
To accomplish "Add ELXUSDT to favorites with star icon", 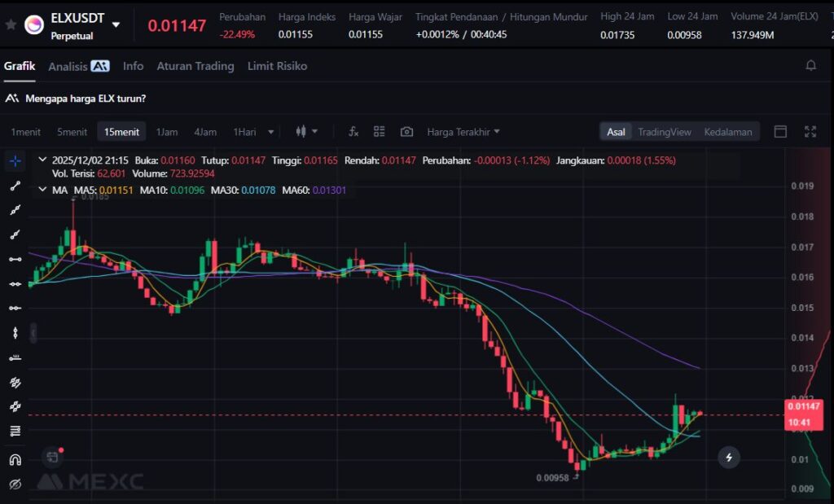I will pyautogui.click(x=11, y=24).
